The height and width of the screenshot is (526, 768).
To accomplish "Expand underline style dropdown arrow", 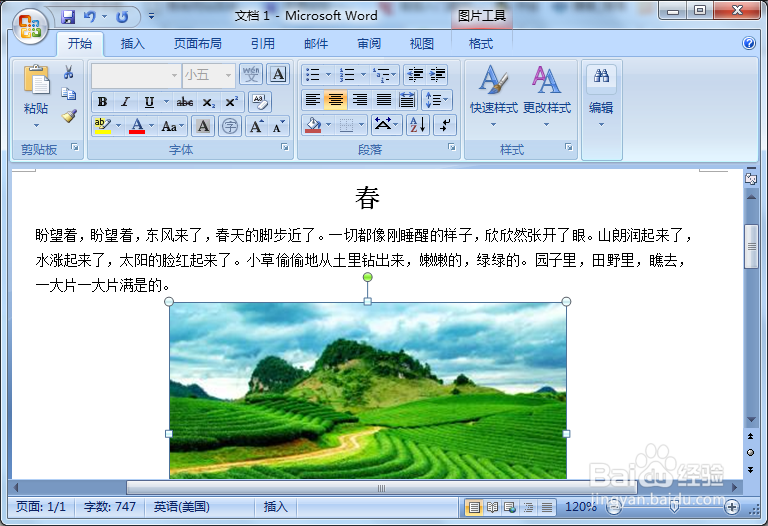I will (x=166, y=101).
